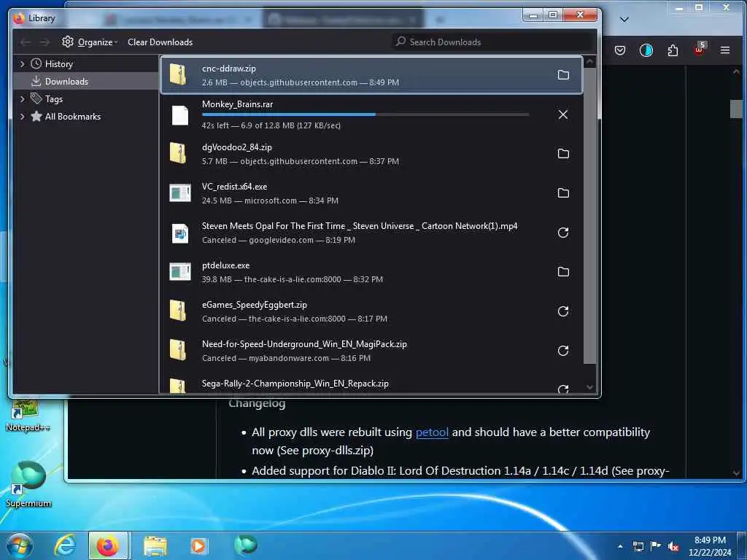Screen dimensions: 747x560
Task: Open the Windows Start menu
Action: click(20, 545)
